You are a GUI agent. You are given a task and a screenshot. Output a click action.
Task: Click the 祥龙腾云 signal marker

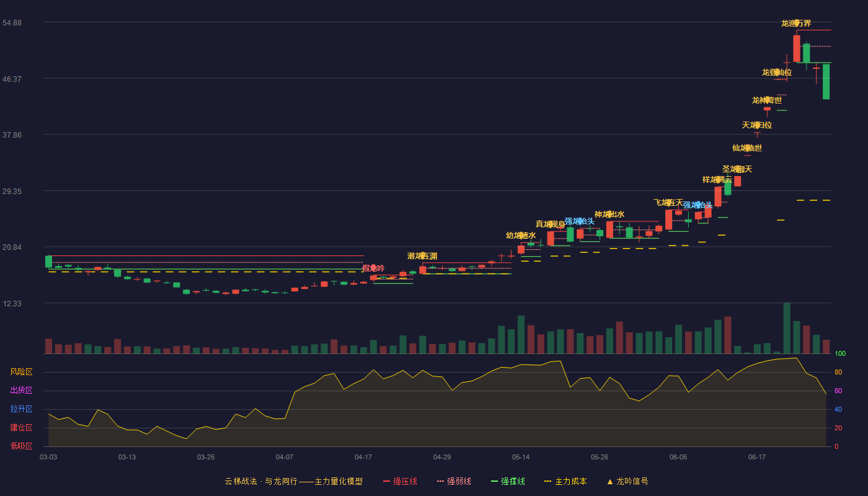coord(717,180)
